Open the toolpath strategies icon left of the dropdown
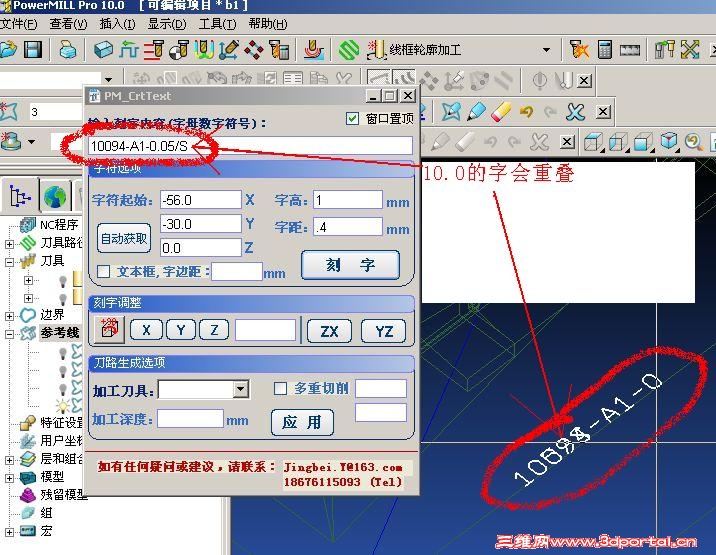The image size is (716, 555). (377, 49)
